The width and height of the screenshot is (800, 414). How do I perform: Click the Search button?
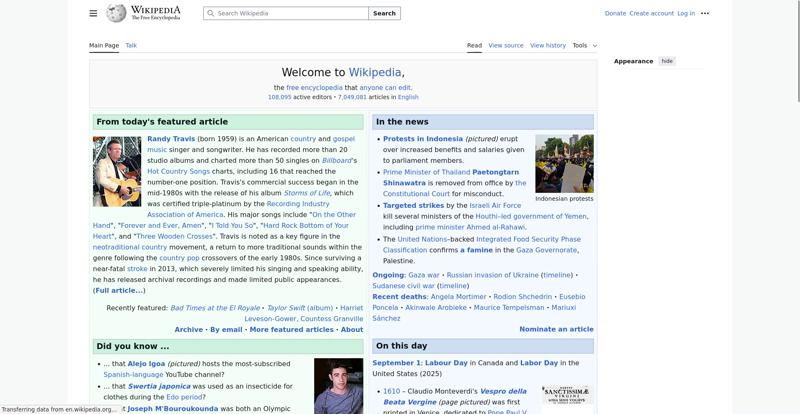384,13
